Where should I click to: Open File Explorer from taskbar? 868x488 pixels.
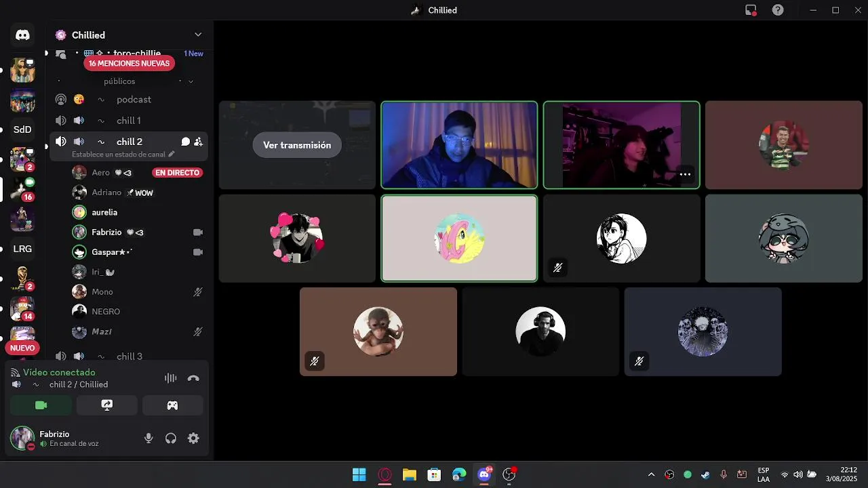410,474
